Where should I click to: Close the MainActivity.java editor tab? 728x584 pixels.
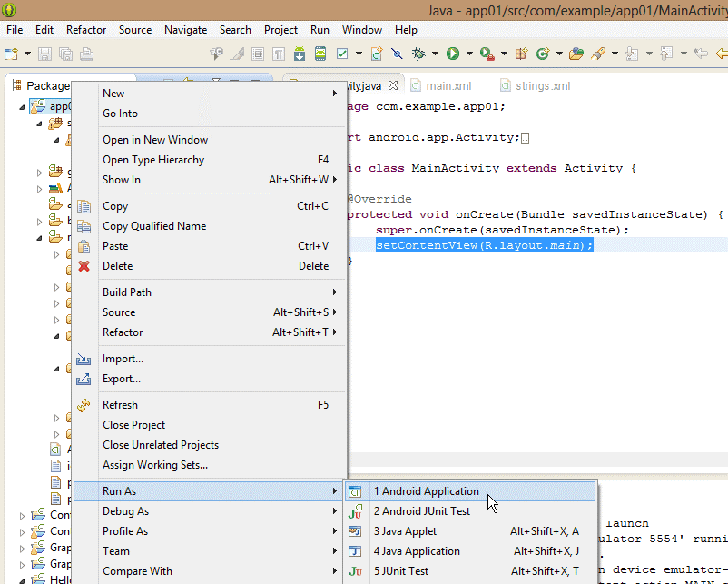[393, 86]
